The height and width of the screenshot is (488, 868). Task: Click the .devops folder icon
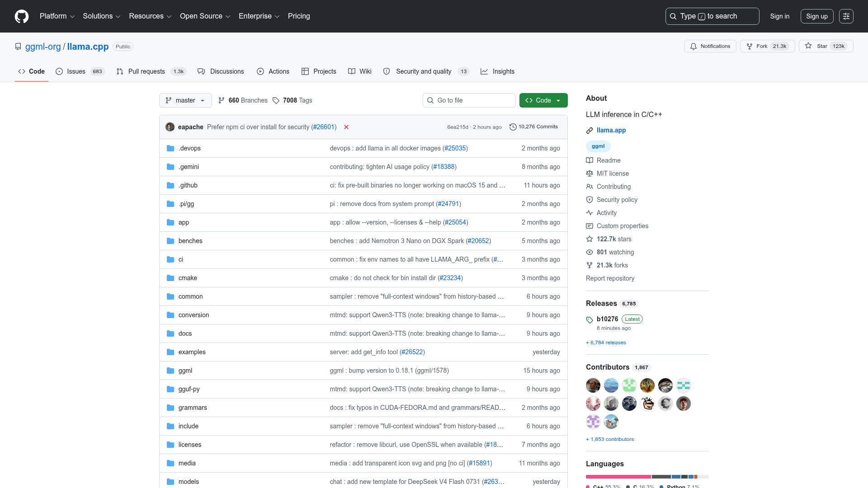tap(170, 148)
